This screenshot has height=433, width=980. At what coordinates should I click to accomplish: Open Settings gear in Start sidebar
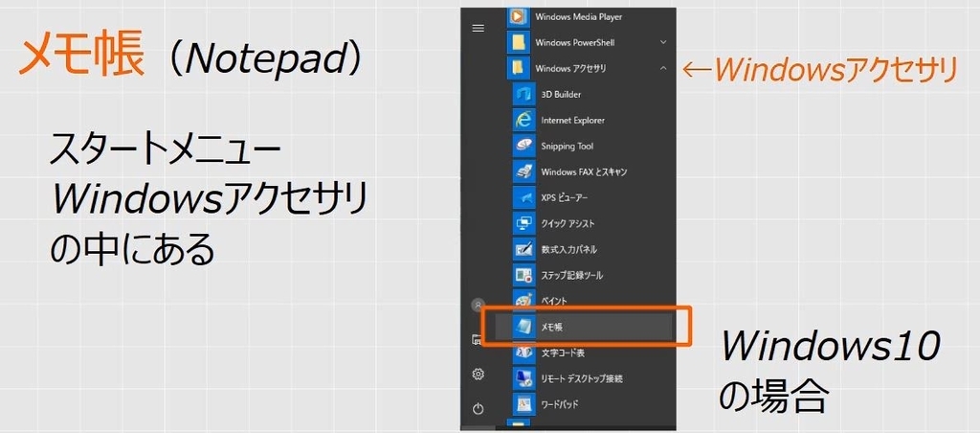[x=479, y=375]
